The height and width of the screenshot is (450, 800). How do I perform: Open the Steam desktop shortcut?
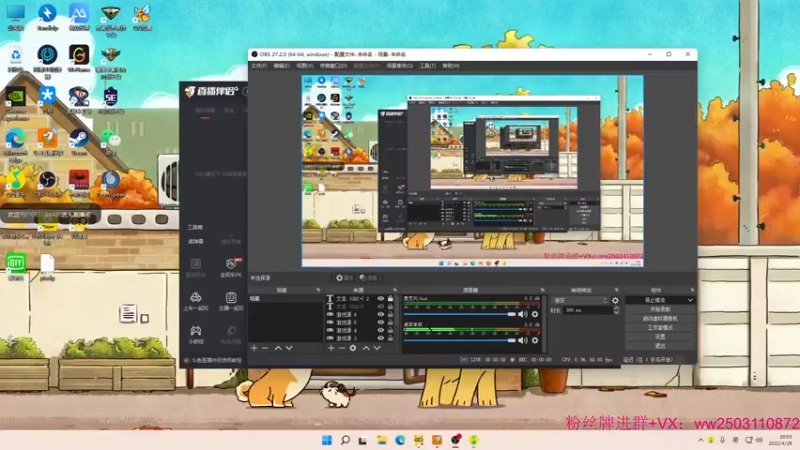coord(79,142)
